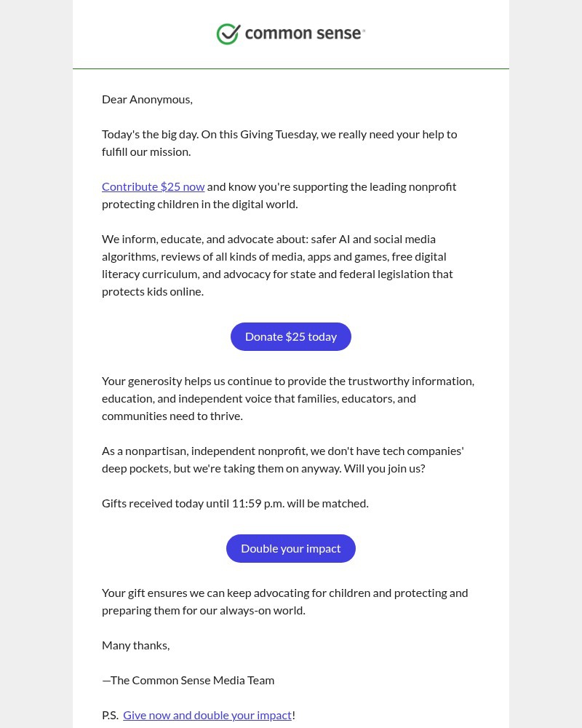Select the Giving Tuesday paragraph

click(x=279, y=142)
